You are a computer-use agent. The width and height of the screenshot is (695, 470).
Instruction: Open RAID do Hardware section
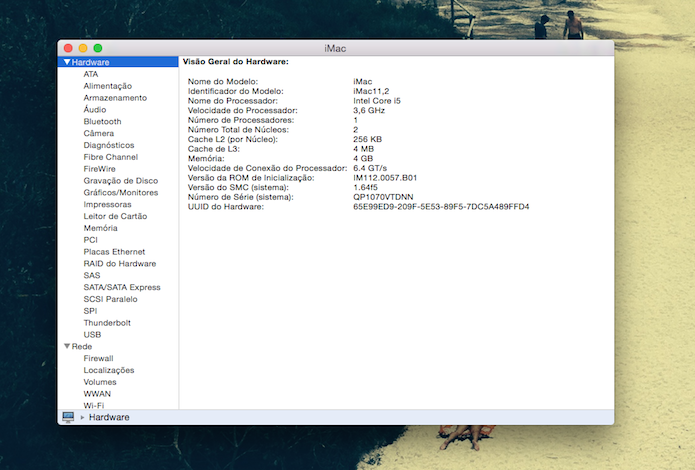click(x=120, y=263)
